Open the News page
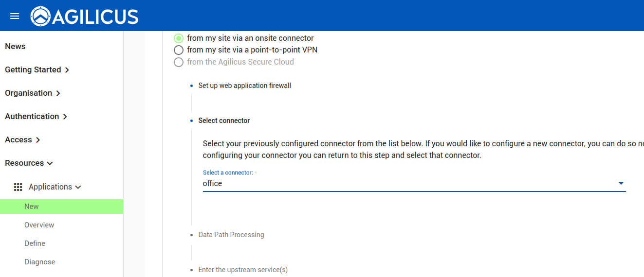 15,47
